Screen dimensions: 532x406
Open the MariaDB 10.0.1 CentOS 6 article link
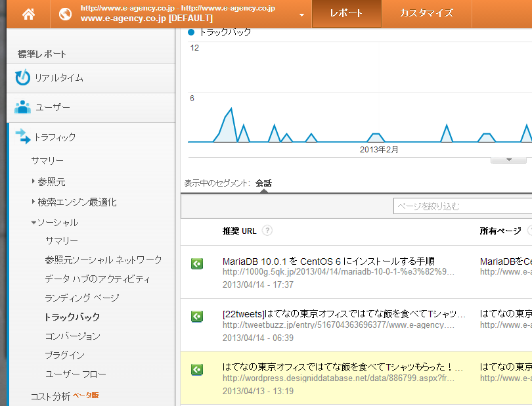(328, 261)
